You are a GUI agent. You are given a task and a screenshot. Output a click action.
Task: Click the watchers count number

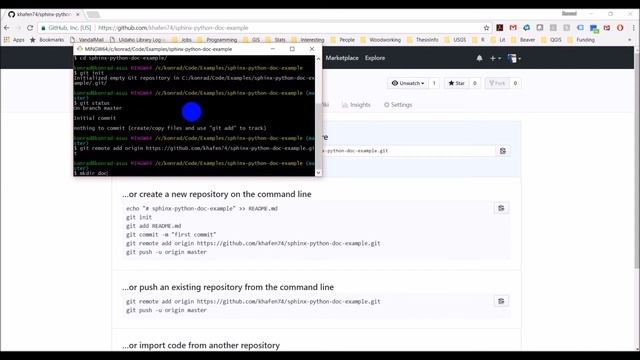tap(434, 83)
